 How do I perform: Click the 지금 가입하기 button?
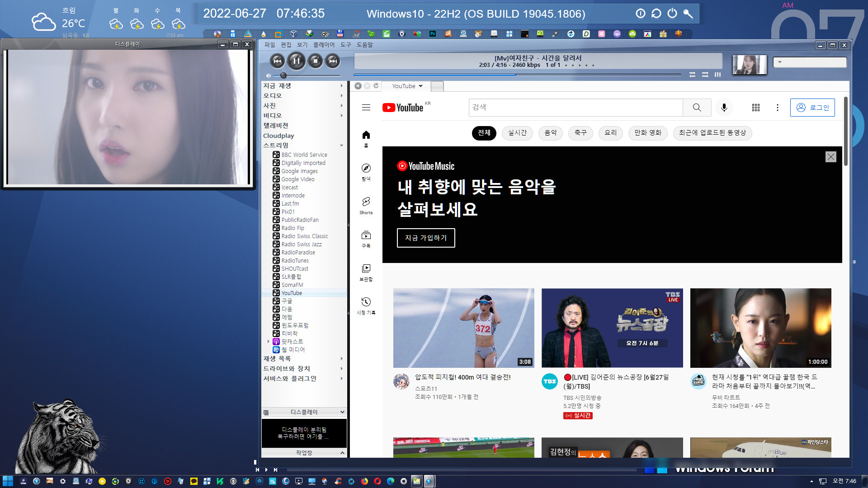click(426, 238)
